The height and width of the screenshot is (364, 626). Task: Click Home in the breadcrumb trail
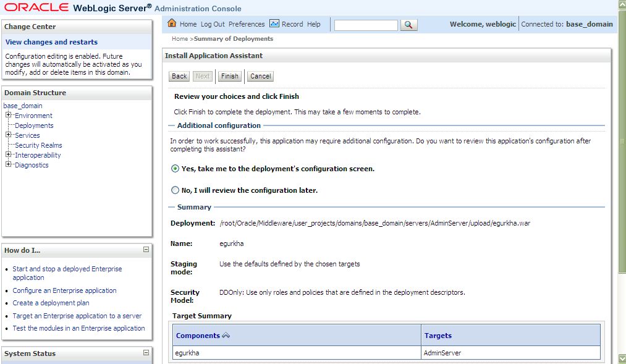tap(180, 39)
